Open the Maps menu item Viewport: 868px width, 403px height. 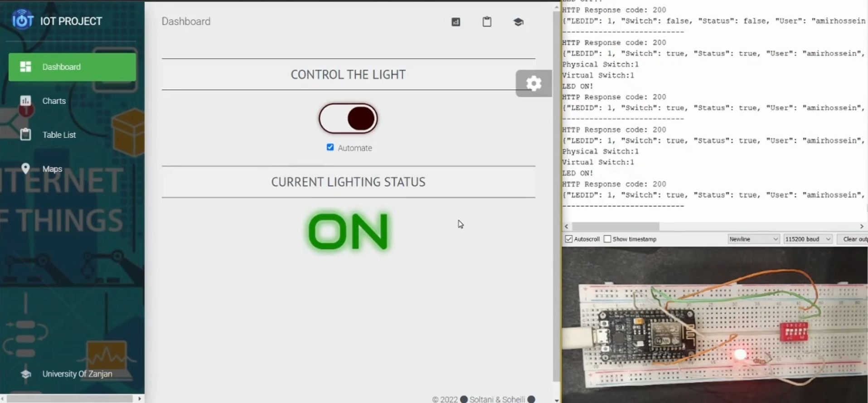pyautogui.click(x=52, y=169)
